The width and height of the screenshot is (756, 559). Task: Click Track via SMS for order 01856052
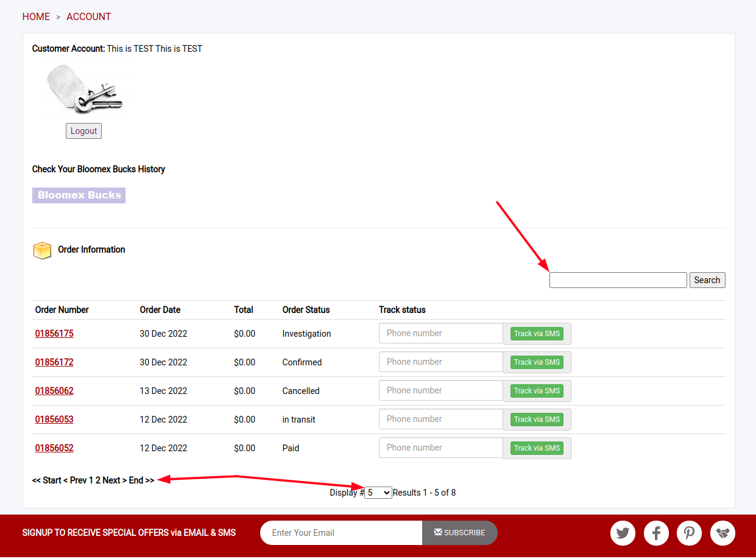[537, 448]
